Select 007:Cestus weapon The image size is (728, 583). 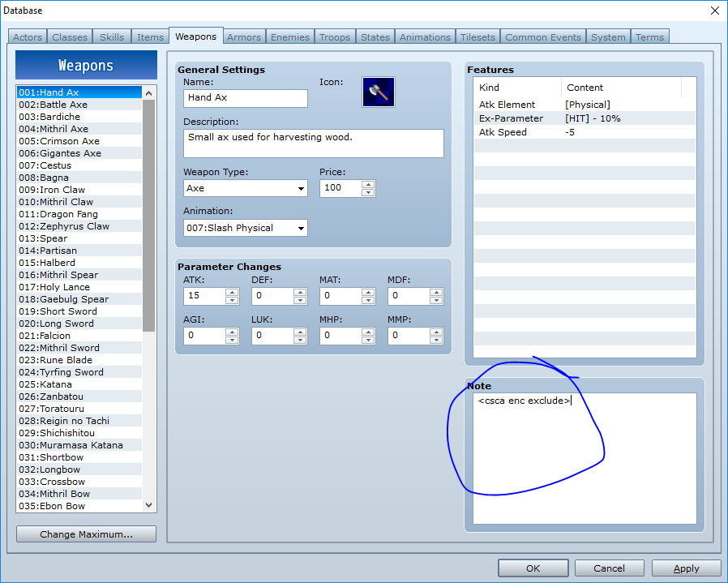pyautogui.click(x=79, y=165)
